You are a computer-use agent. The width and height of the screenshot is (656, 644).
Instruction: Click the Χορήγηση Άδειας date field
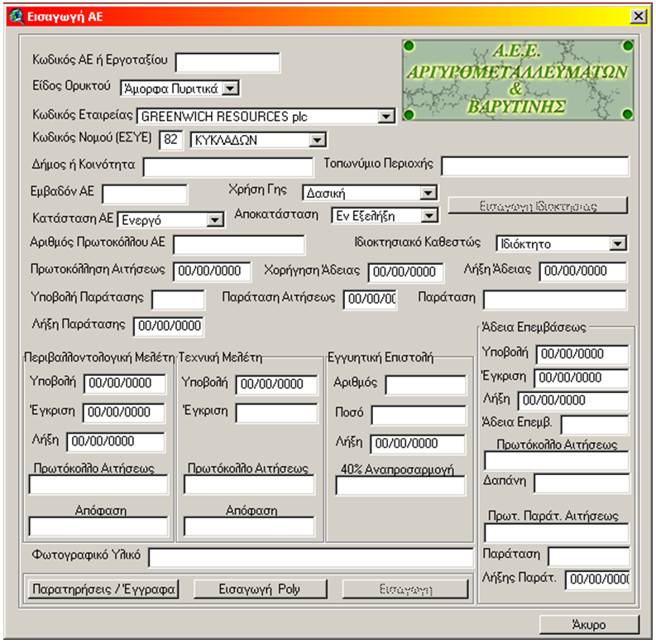point(401,272)
